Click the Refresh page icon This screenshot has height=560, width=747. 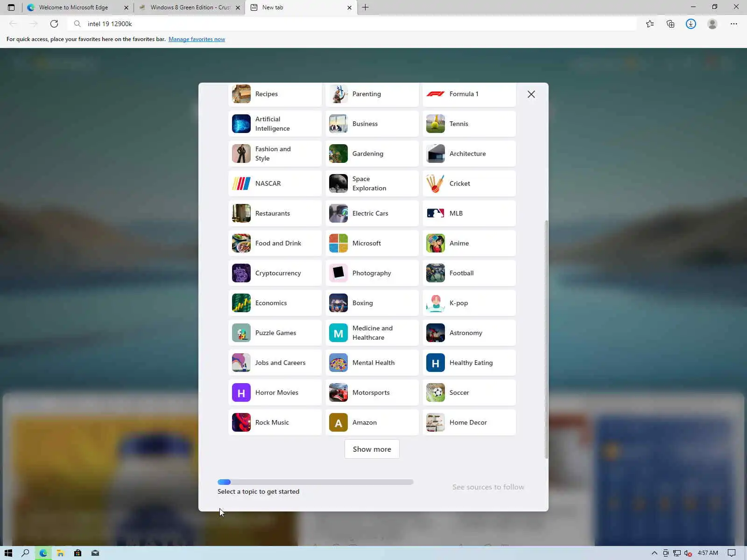tap(54, 24)
